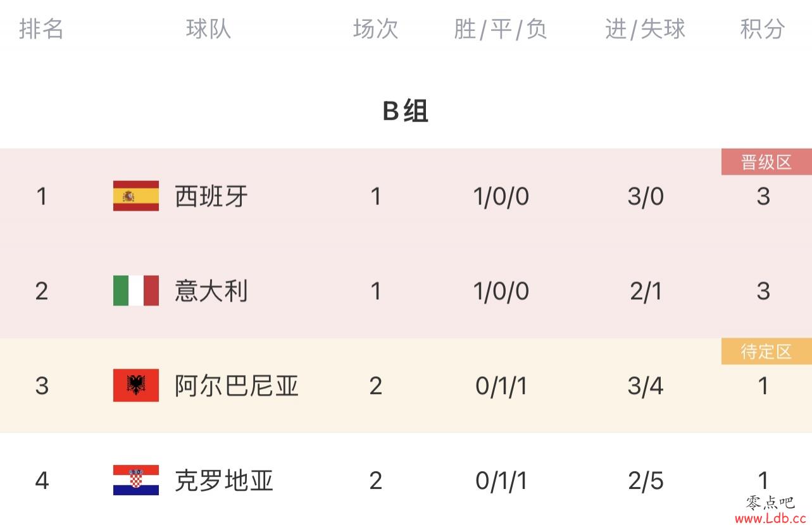The height and width of the screenshot is (525, 812).
Task: Select the 球队 column header
Action: (208, 28)
